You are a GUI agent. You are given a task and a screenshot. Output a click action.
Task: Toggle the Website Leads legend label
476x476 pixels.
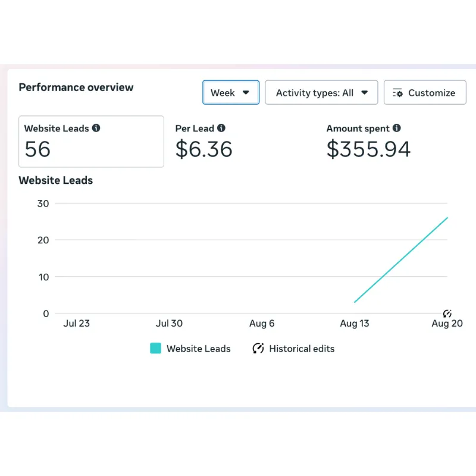[198, 349]
